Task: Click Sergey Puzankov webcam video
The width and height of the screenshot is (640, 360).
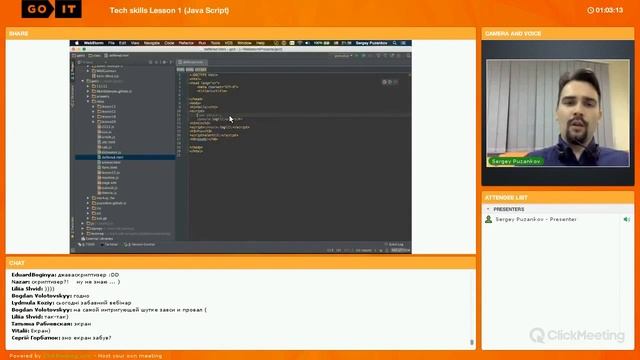Action: coord(558,113)
